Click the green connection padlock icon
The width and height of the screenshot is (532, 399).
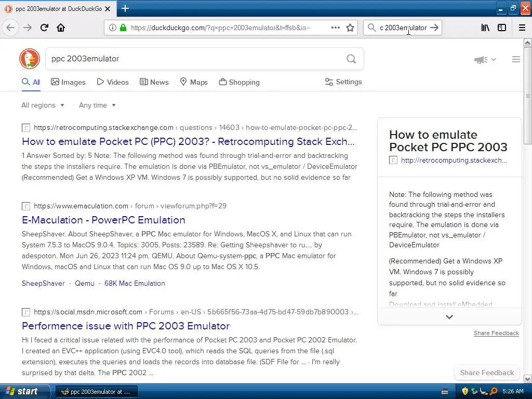click(123, 28)
